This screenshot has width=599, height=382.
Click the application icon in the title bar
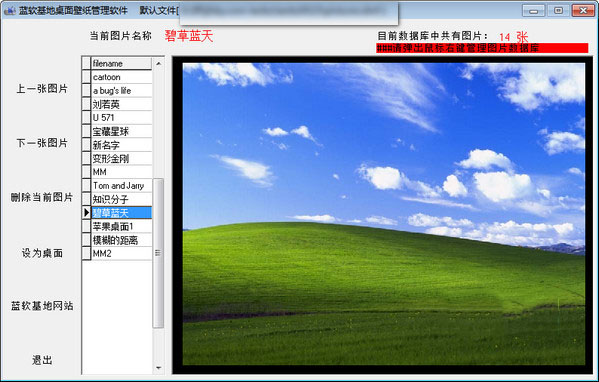(10, 10)
